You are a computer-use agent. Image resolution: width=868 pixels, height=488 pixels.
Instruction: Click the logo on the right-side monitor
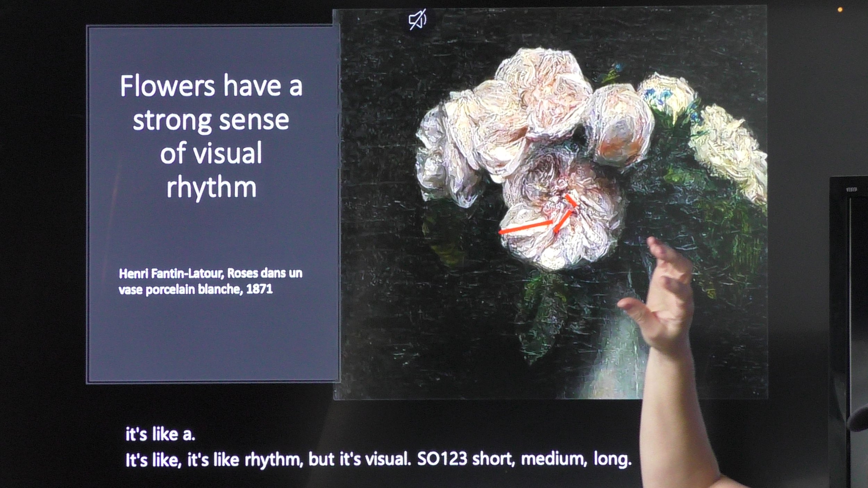(x=851, y=190)
